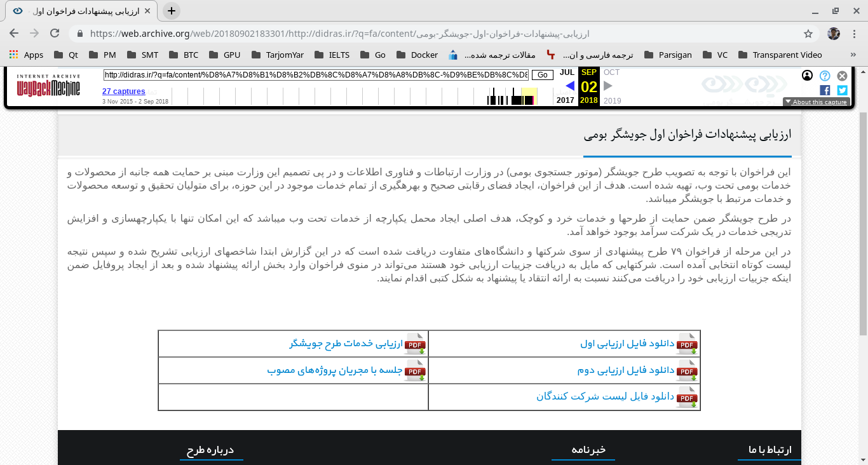Open Chrome profile avatar
868x465 pixels.
834,34
